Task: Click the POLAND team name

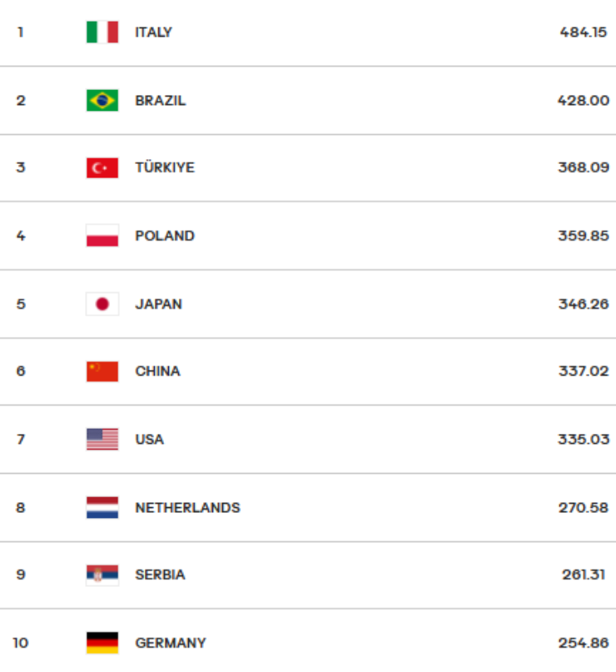Action: click(x=165, y=236)
